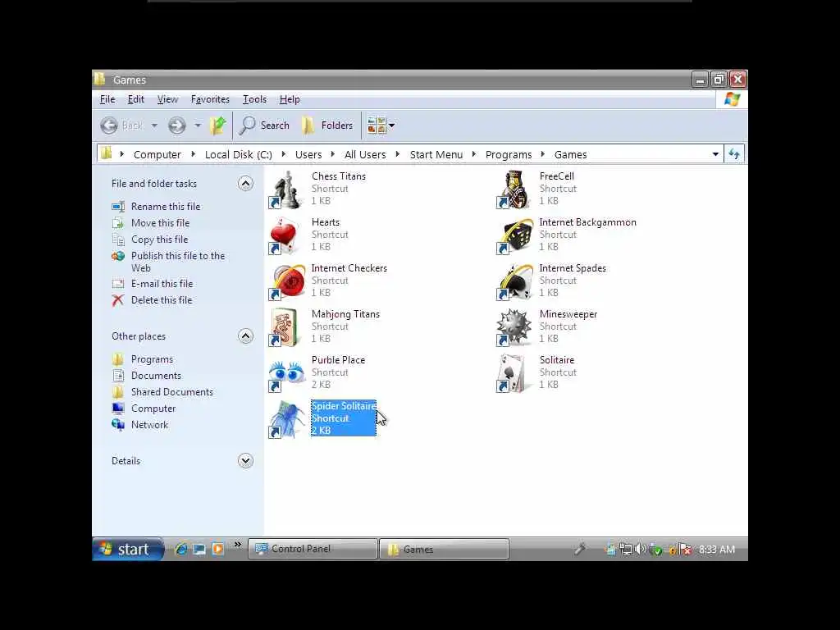Click Start Menu breadcrumb
Image resolution: width=840 pixels, height=630 pixels.
[436, 154]
